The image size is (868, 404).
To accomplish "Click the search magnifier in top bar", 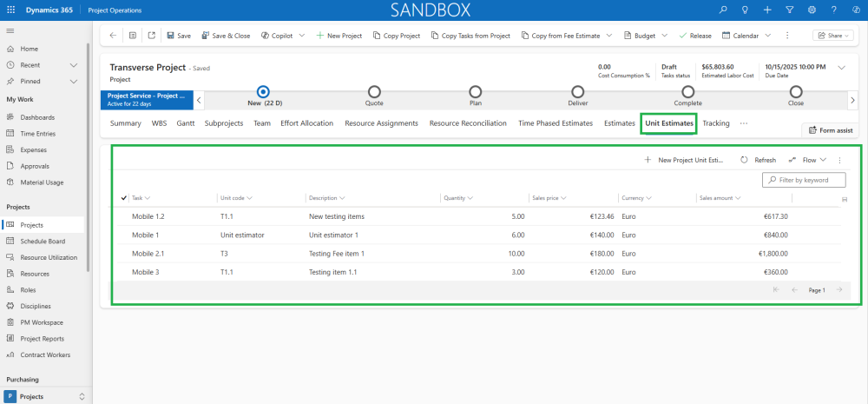I will coord(723,10).
